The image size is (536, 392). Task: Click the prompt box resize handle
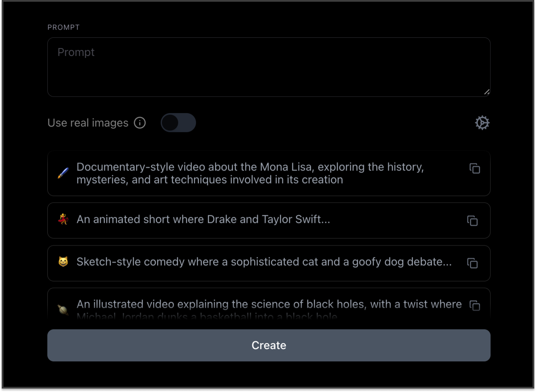click(x=486, y=92)
